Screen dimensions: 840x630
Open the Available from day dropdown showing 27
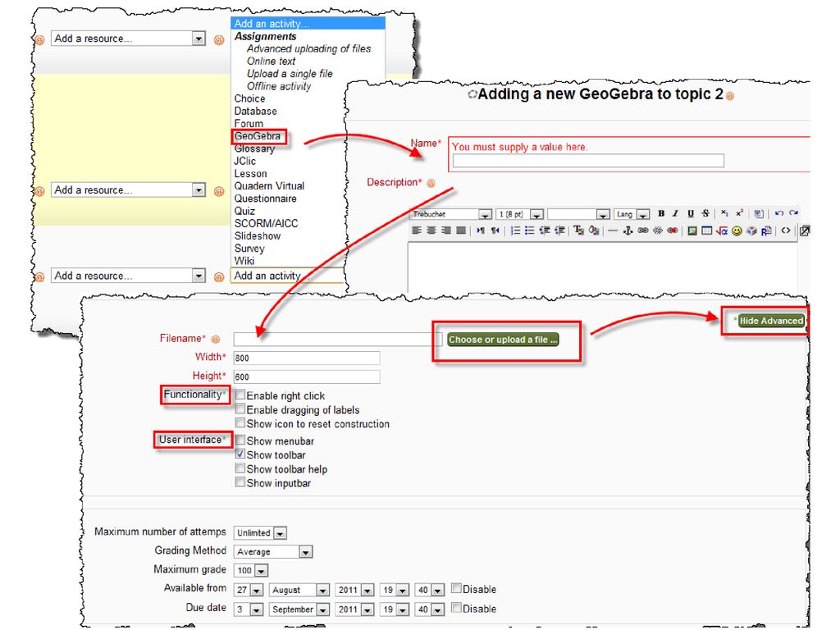249,590
